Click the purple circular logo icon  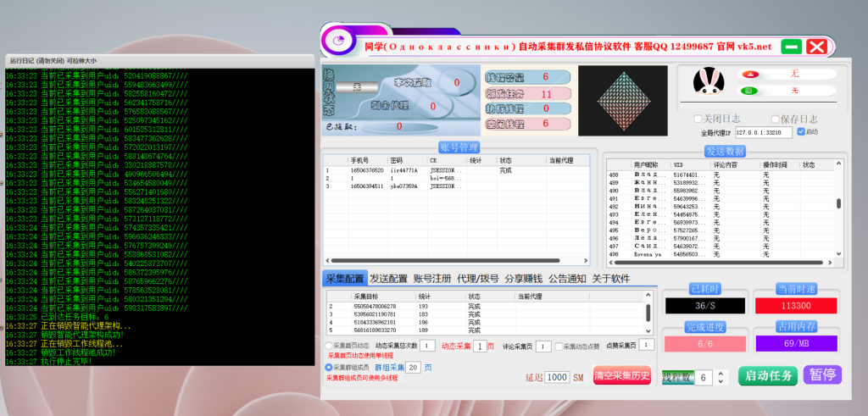click(337, 41)
